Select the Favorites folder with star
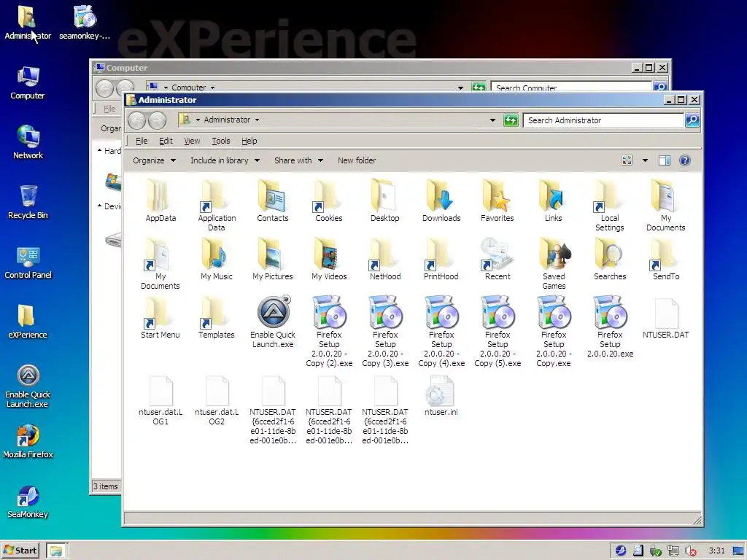Screen dimensions: 747x560 point(498,201)
